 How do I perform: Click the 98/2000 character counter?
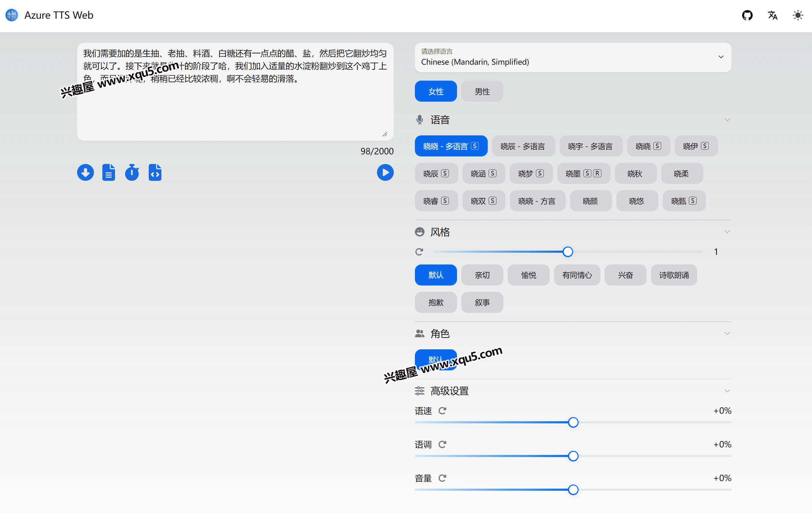click(x=377, y=151)
